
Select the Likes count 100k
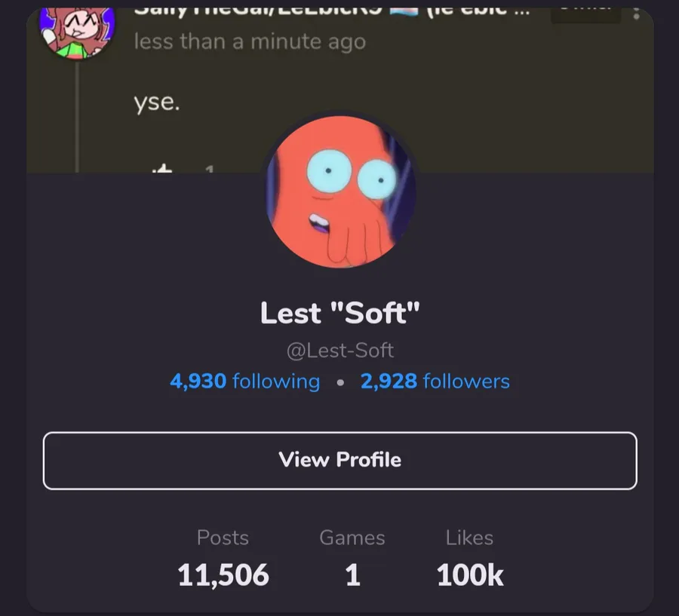[x=470, y=575]
